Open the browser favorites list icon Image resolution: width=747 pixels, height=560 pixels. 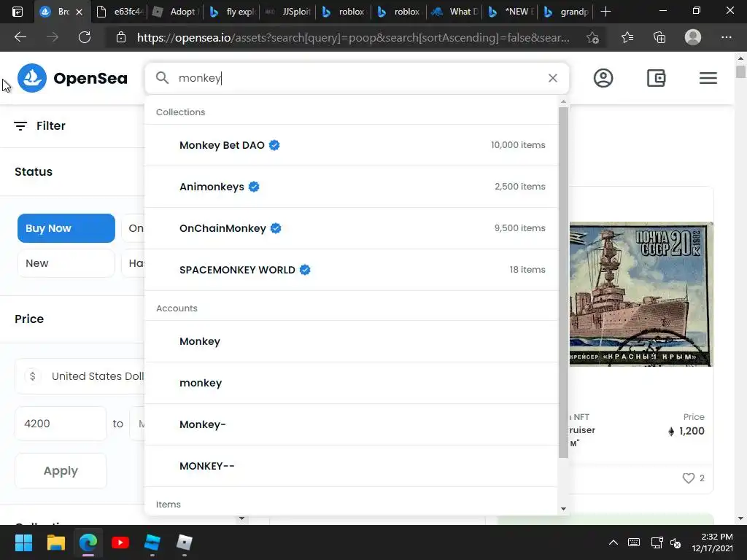[x=627, y=37]
